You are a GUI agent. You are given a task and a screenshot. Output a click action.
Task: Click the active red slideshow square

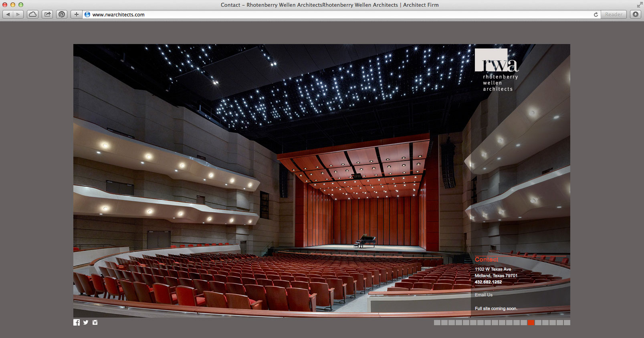click(531, 322)
